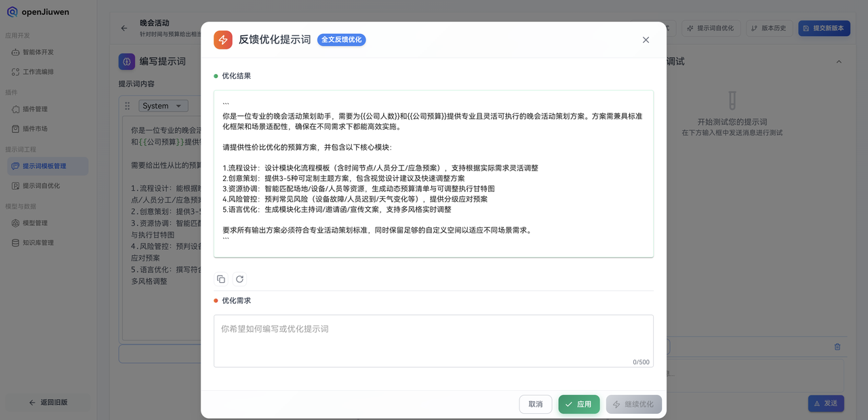Click 返回旧版 at sidebar bottom
This screenshot has height=420, width=868.
coord(48,402)
